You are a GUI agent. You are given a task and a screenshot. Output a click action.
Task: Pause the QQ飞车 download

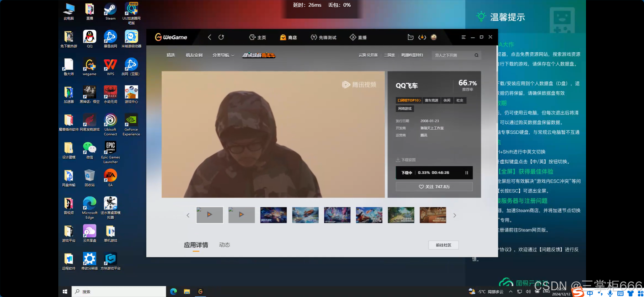point(467,172)
